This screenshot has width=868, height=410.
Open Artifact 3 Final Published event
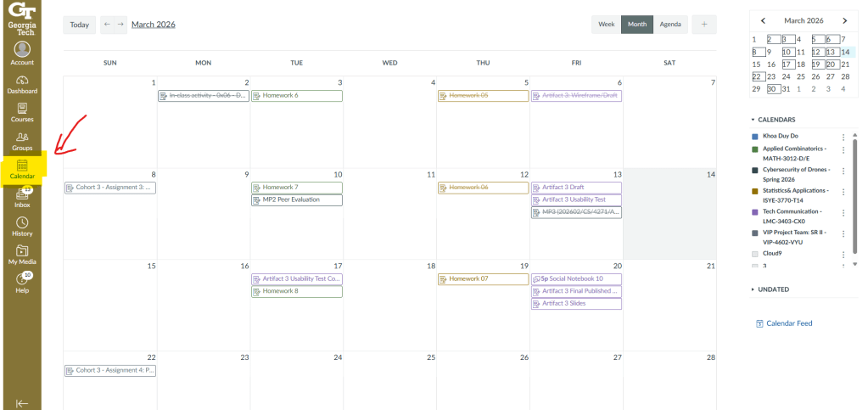576,291
